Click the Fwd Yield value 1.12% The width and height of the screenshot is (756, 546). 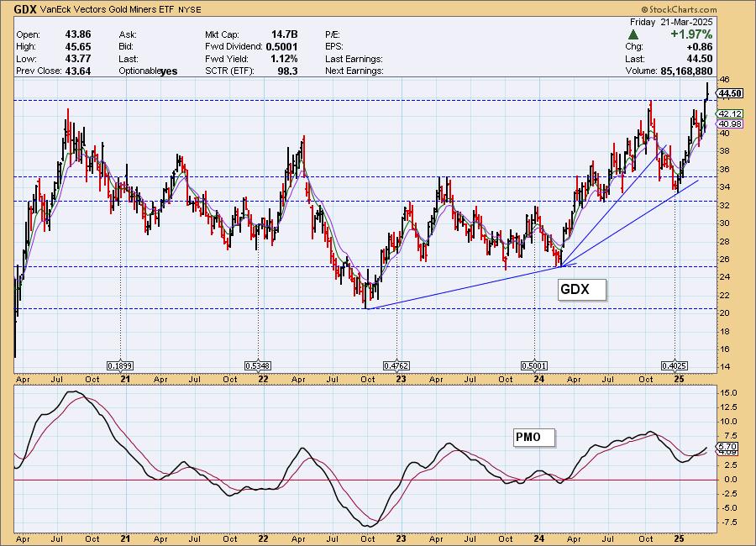(x=284, y=58)
